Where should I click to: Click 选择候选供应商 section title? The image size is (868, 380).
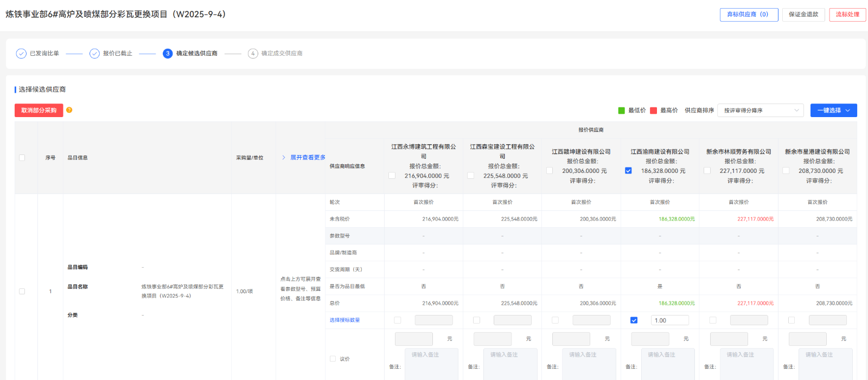click(42, 89)
